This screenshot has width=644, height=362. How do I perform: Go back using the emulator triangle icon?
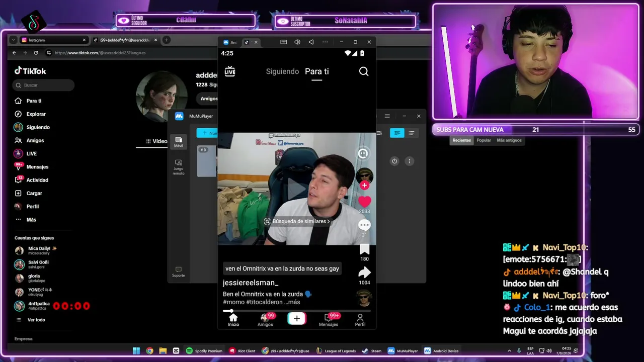pos(311,42)
